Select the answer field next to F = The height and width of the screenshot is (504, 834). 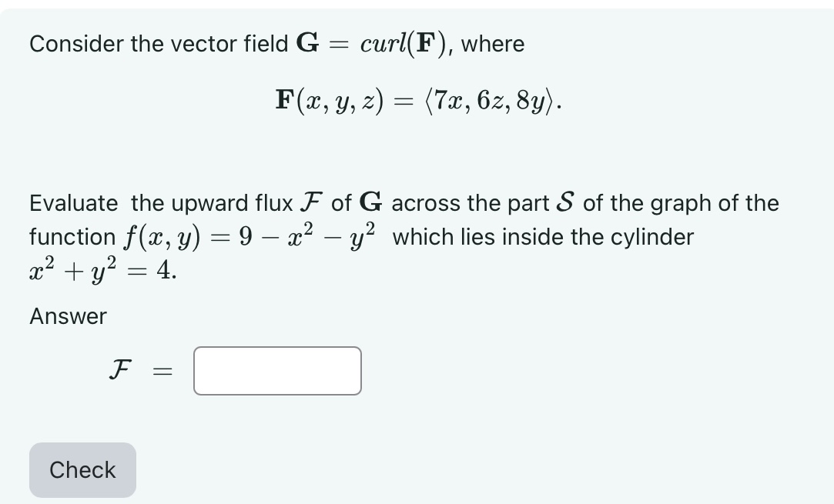click(277, 370)
